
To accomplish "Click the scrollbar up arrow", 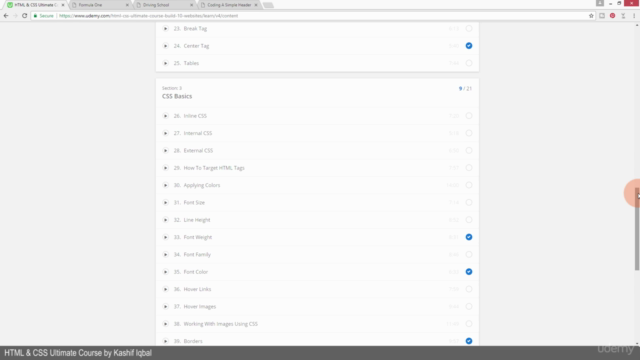I will [637, 25].
